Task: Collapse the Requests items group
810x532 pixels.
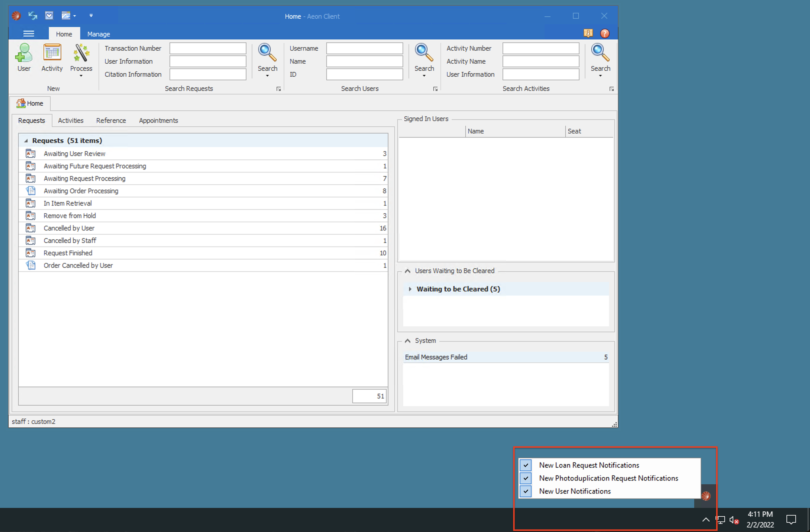Action: 26,141
